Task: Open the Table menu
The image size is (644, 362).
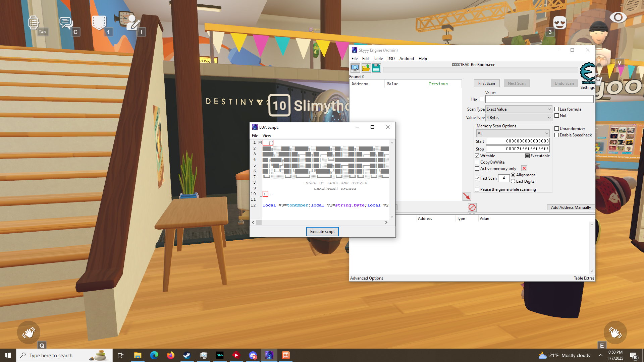Action: coord(378,59)
